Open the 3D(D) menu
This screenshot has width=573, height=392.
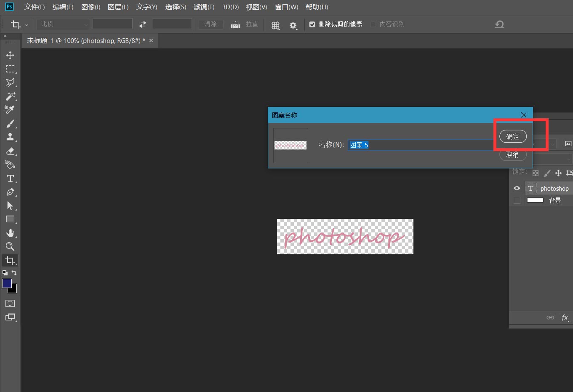point(230,7)
